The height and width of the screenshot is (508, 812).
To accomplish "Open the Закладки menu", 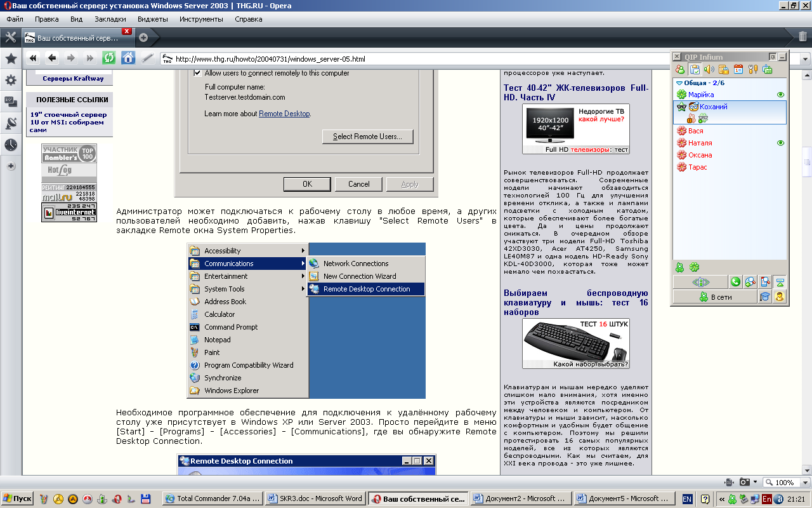I will pyautogui.click(x=110, y=19).
